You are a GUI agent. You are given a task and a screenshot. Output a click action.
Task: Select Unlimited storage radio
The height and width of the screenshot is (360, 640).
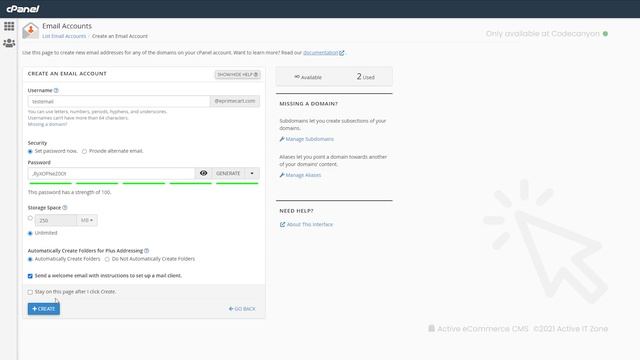point(30,233)
